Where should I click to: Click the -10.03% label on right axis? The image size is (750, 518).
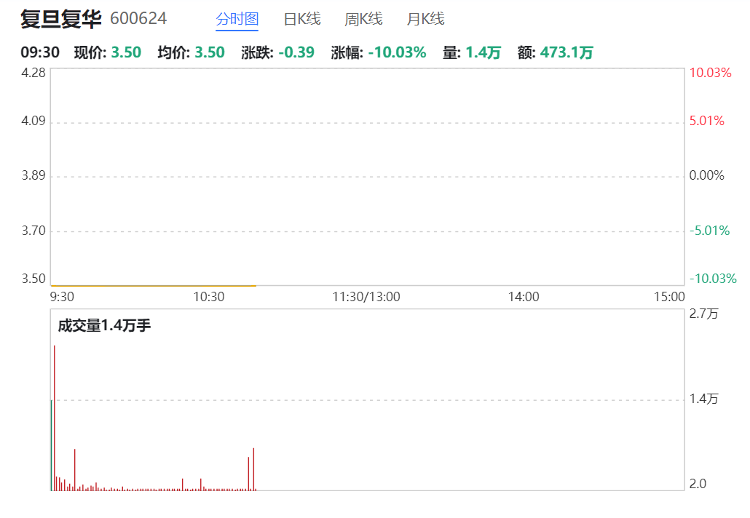click(x=713, y=278)
